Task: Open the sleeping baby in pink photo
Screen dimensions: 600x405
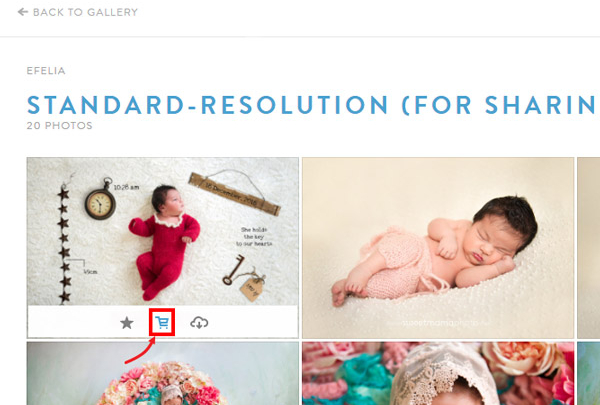Action: point(438,248)
